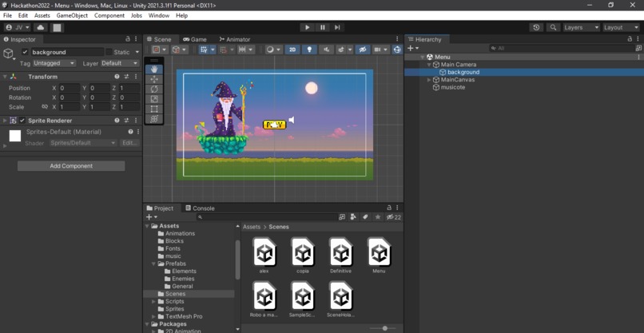
Task: Collapse the Transform component
Action: [x=5, y=77]
